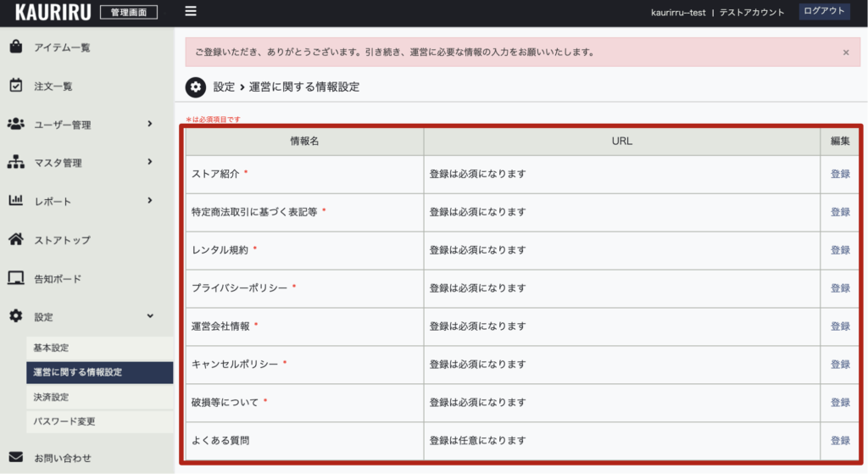Expand the ユーザー管理 submenu arrow
Viewport: 868px width, 474px height.
[x=150, y=124]
